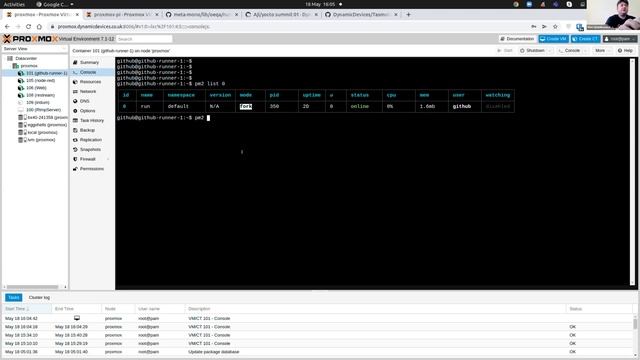640x360 pixels.
Task: Open the Summary panel icon
Action: pyautogui.click(x=75, y=62)
